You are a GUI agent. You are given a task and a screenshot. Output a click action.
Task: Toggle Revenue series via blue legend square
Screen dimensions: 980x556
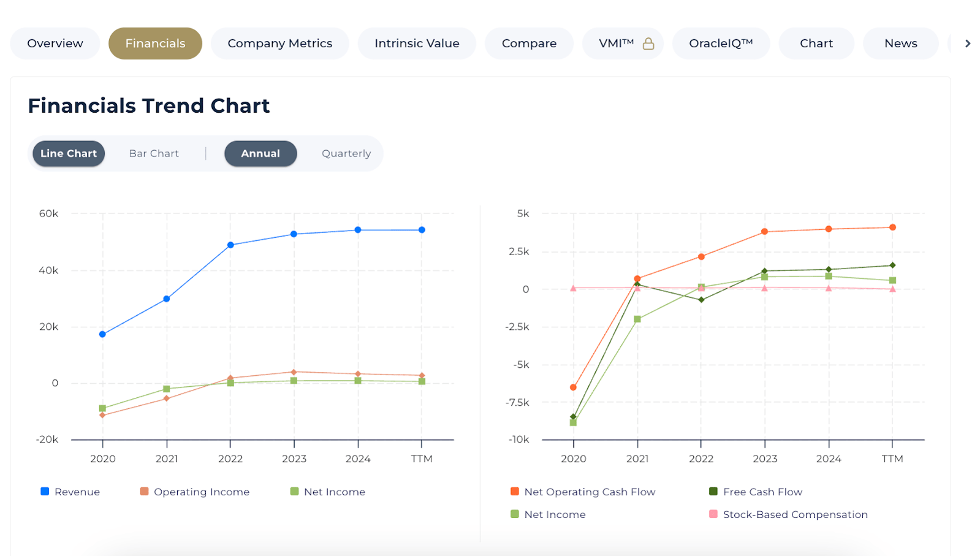click(45, 492)
